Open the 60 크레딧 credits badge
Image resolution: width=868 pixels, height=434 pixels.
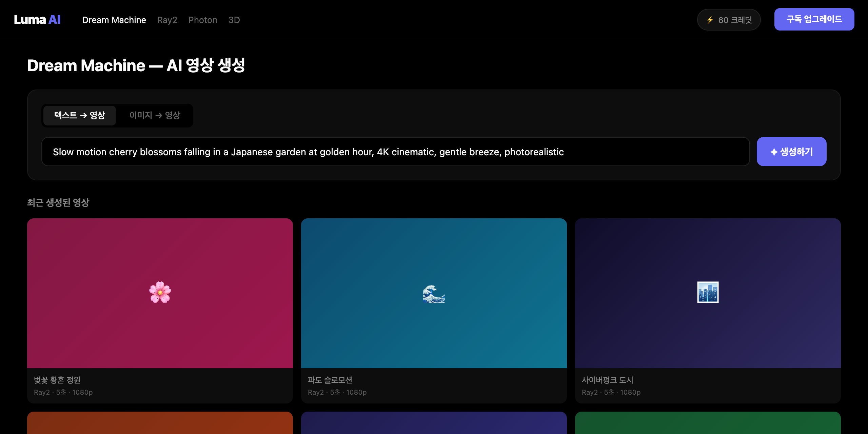click(x=729, y=20)
